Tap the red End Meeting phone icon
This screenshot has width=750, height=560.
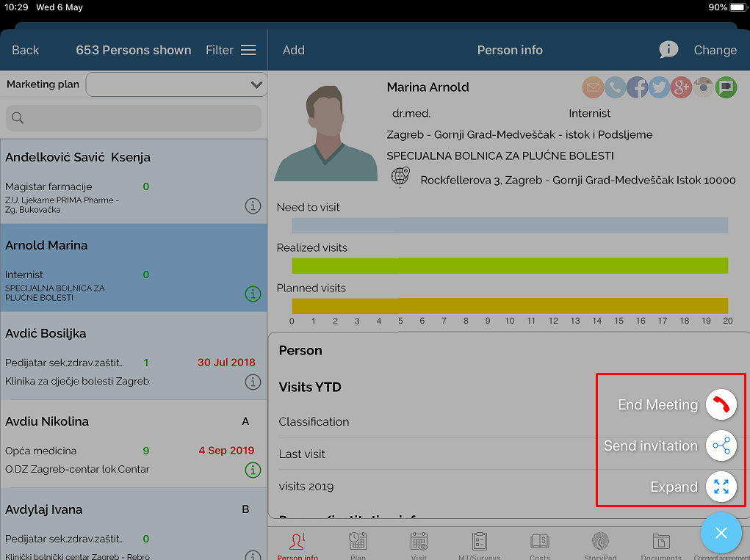[x=721, y=404]
